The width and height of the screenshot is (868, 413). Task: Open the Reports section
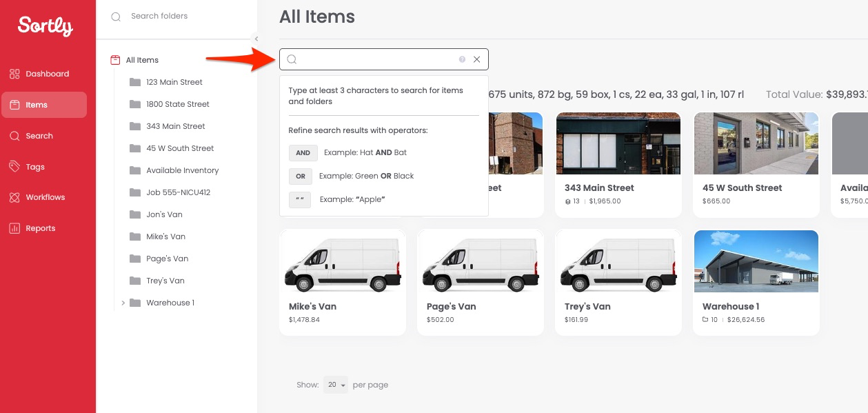coord(40,228)
